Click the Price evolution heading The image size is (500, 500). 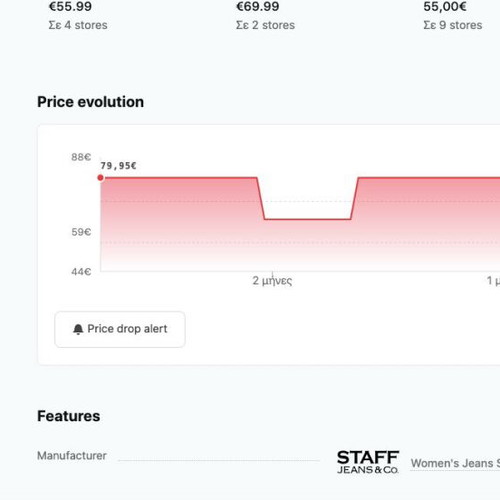91,102
